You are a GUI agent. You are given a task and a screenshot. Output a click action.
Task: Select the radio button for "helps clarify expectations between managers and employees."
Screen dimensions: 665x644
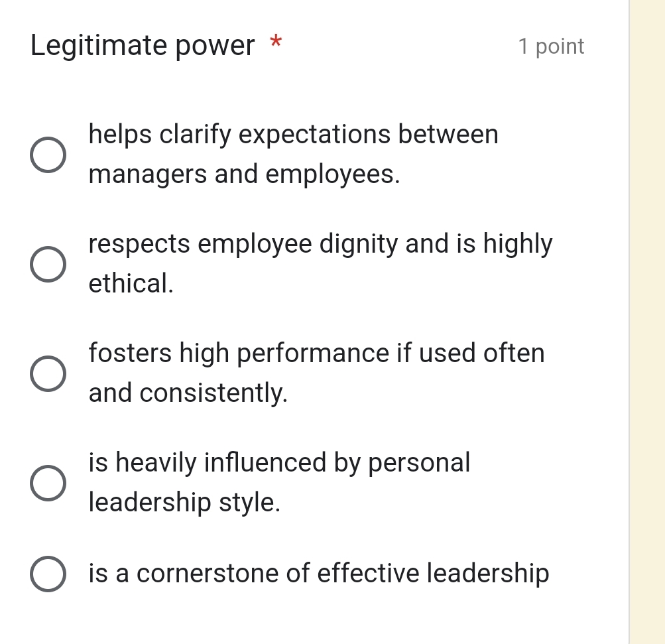click(x=47, y=154)
